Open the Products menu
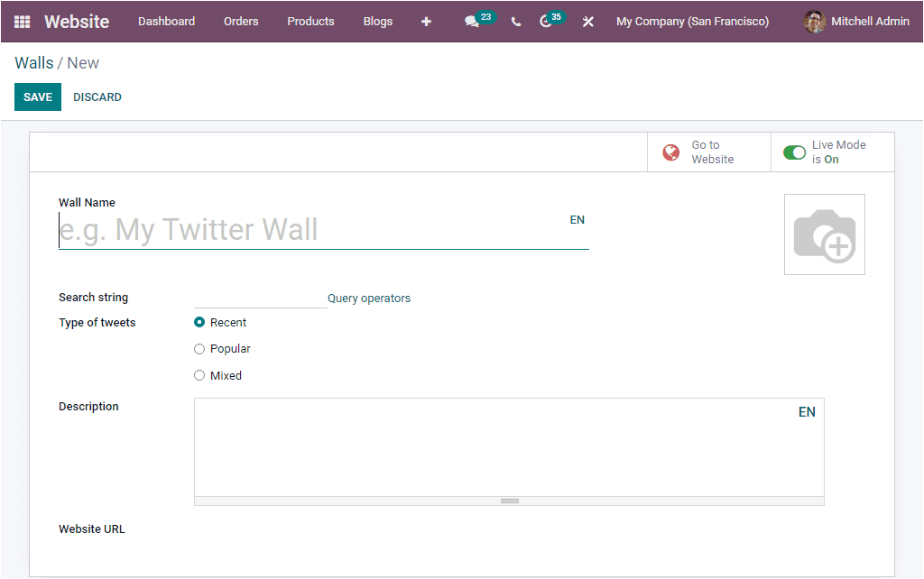 310,21
